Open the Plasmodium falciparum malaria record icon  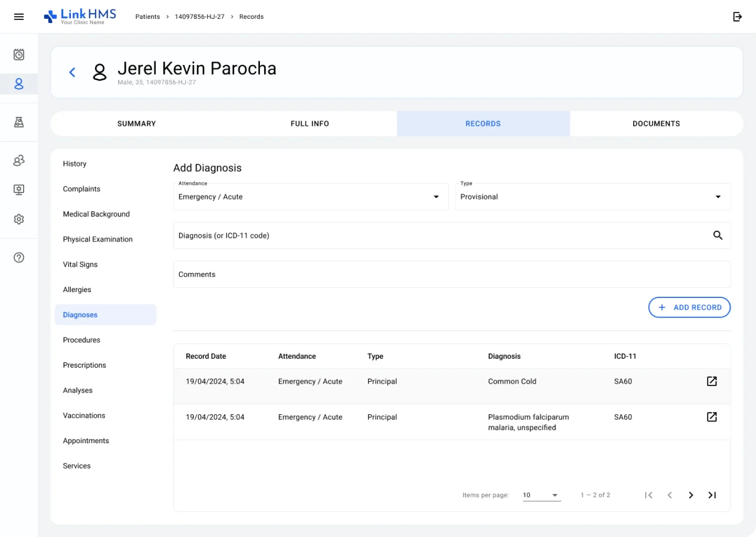(x=712, y=417)
